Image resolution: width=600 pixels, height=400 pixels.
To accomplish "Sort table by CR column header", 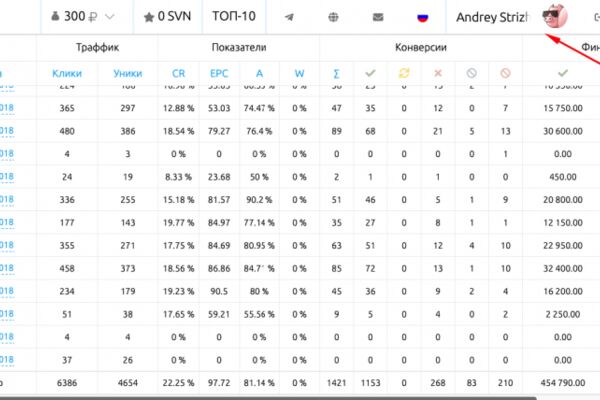I will point(178,73).
